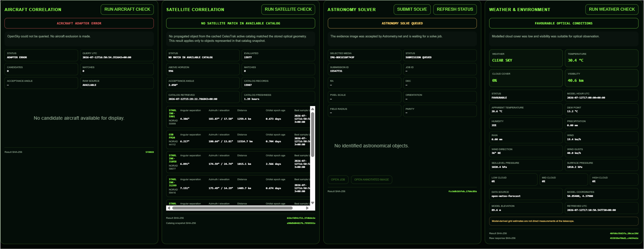Run the satellite check
Viewport: 644px width, 249px height.
(288, 10)
